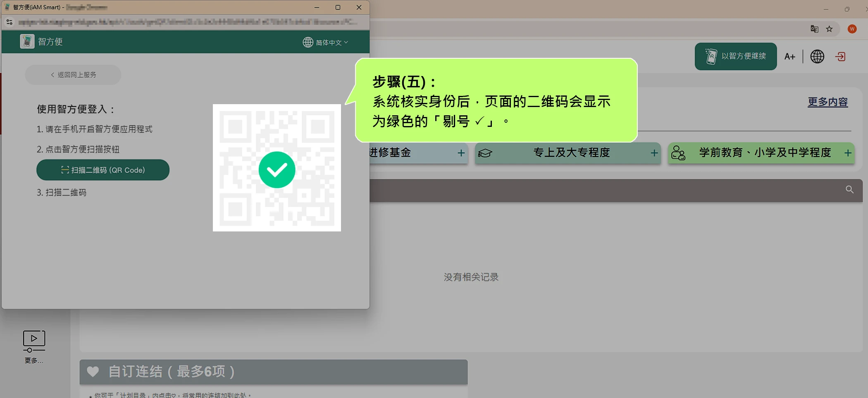Click the video 更多... sidebar icon
This screenshot has width=868, height=398.
tap(34, 347)
